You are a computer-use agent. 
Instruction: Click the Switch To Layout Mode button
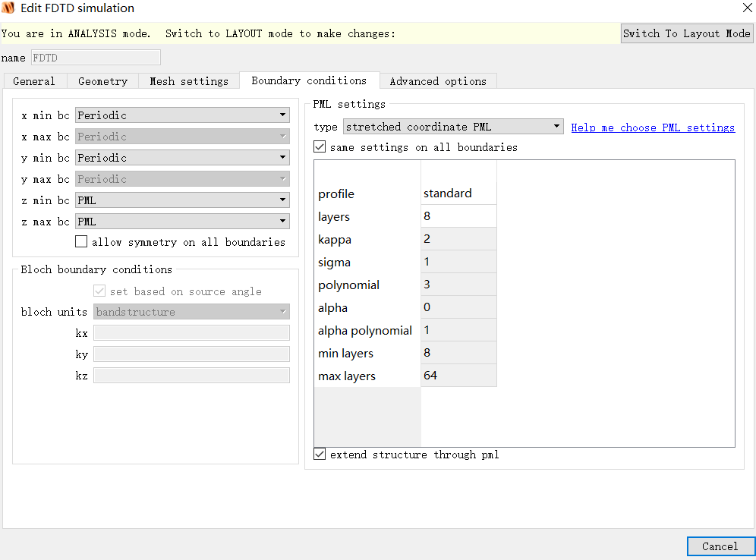pyautogui.click(x=686, y=33)
